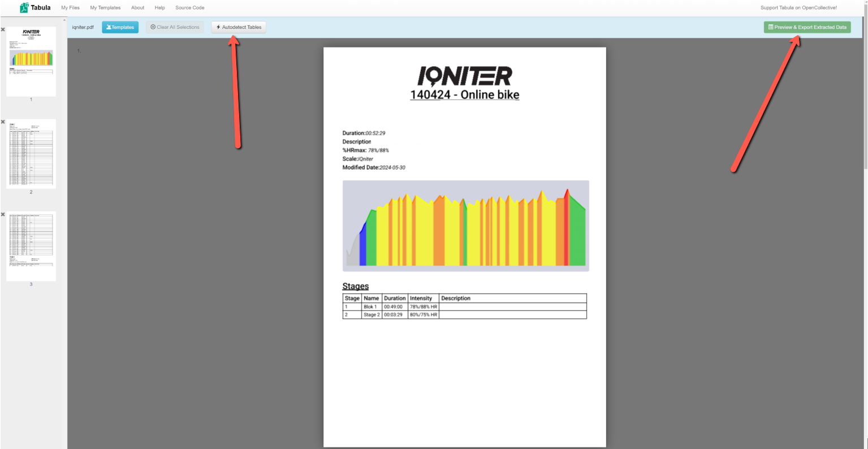868x449 pixels.
Task: Click the %HRmax 78%/88% line
Action: pos(365,150)
